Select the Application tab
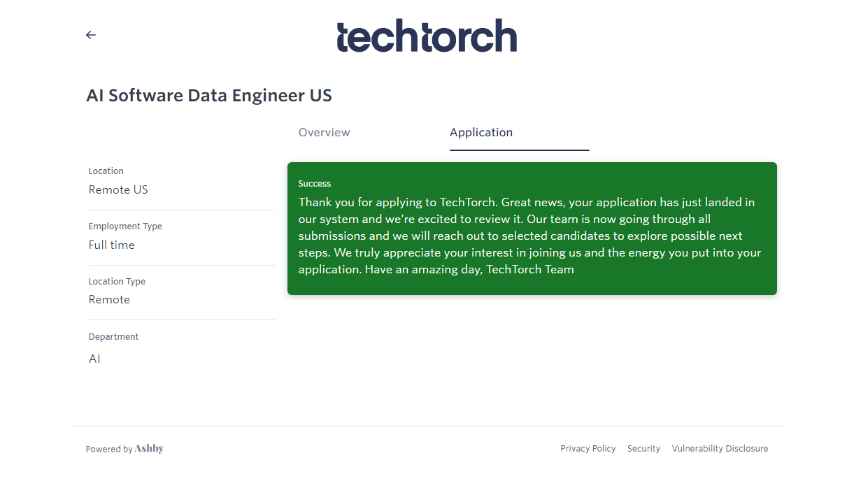This screenshot has width=854, height=504. [481, 133]
